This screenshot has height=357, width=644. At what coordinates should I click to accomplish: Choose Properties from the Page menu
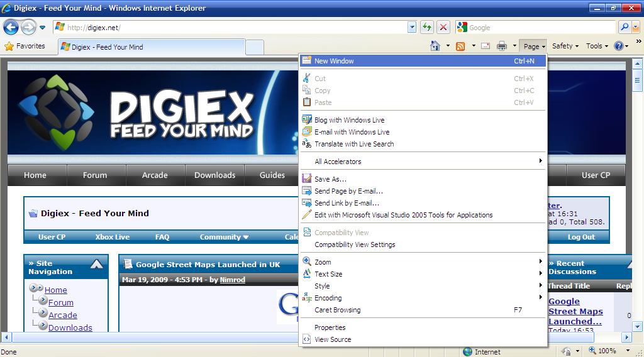point(423,327)
